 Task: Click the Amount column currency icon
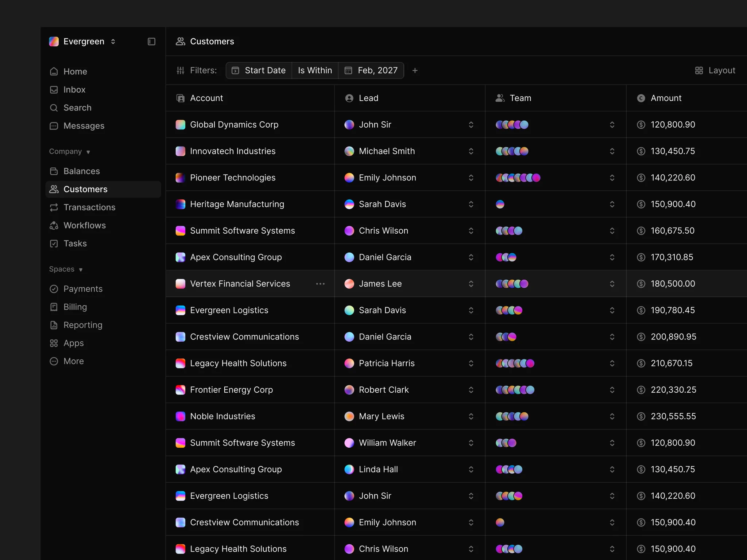pos(641,98)
